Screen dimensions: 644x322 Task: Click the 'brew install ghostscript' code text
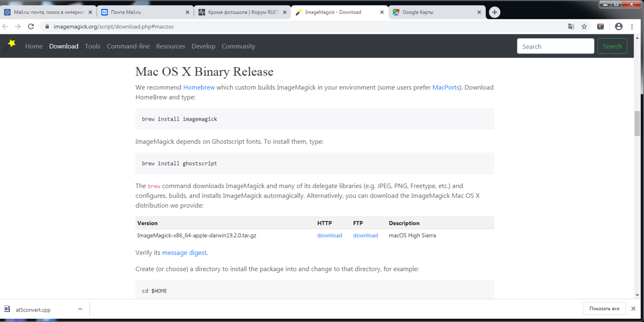click(179, 164)
